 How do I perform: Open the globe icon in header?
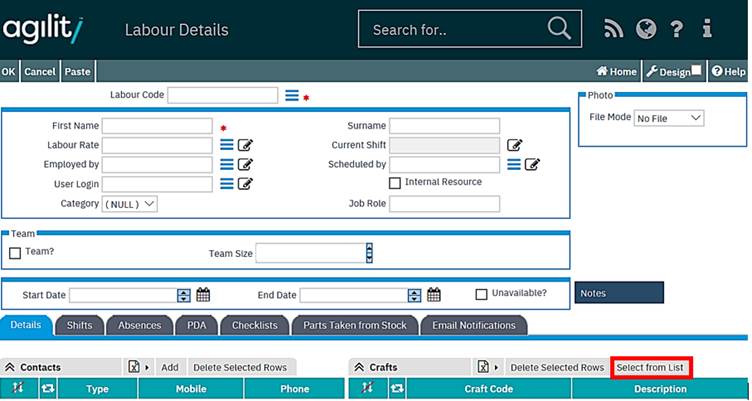646,29
